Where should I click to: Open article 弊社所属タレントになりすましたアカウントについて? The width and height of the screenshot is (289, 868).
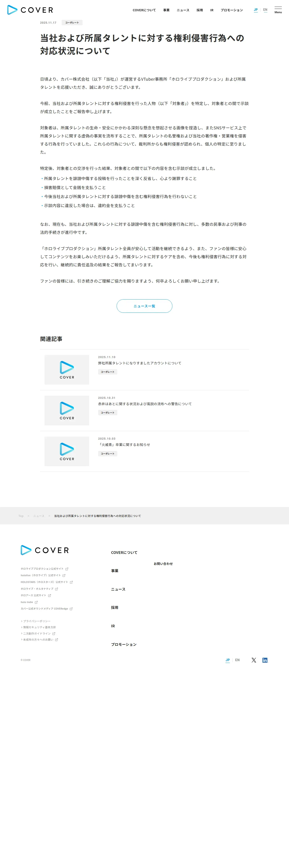(140, 363)
